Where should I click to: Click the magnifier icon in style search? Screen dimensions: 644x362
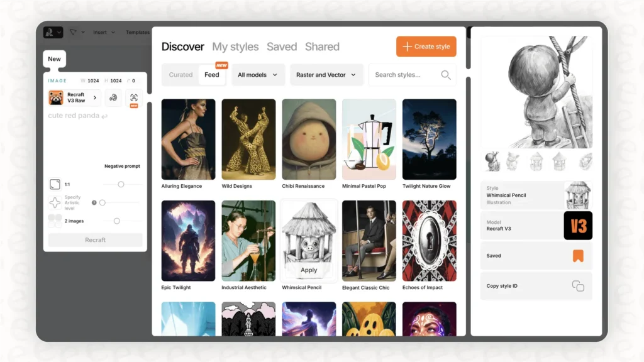click(x=445, y=75)
